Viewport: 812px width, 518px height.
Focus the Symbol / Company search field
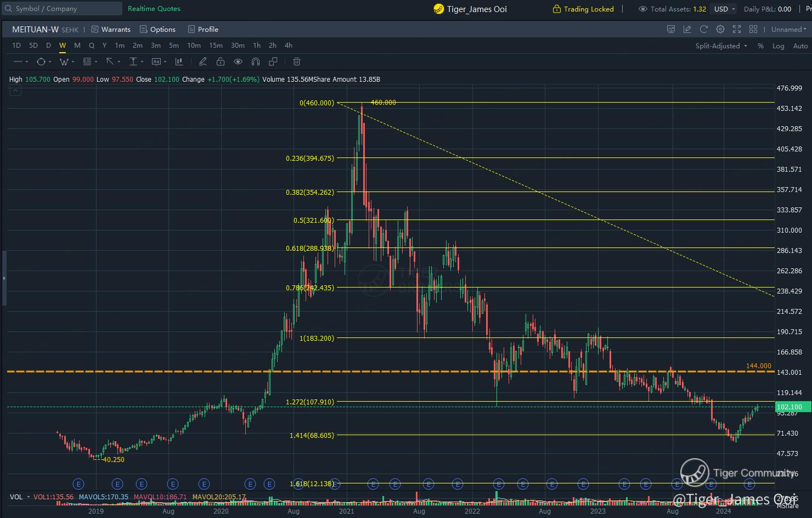(x=62, y=9)
